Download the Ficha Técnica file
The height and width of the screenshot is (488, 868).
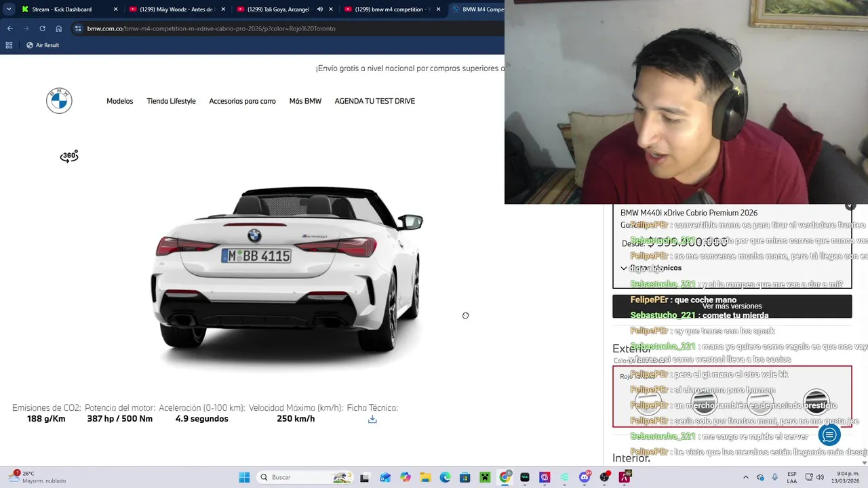coord(372,420)
